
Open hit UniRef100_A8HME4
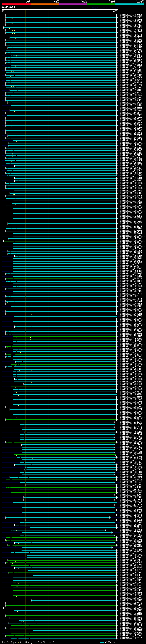(131, 15)
